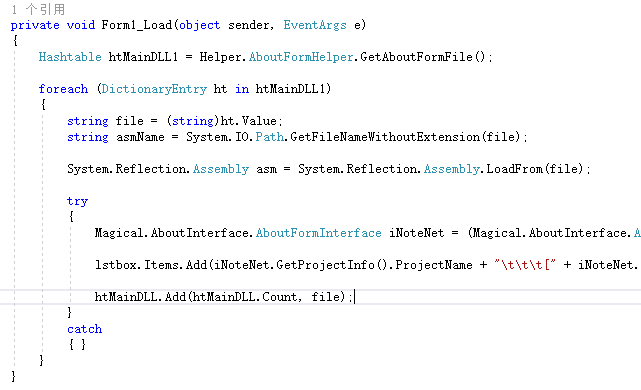Click the "foreach" keyword

tap(63, 89)
